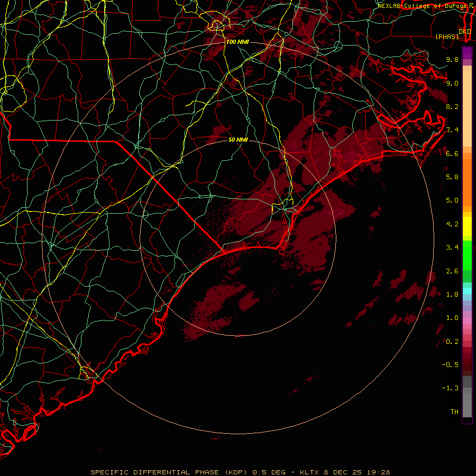Viewport: 476px width, 476px height.
Task: Click the TH label on the color scale
Action: (454, 412)
